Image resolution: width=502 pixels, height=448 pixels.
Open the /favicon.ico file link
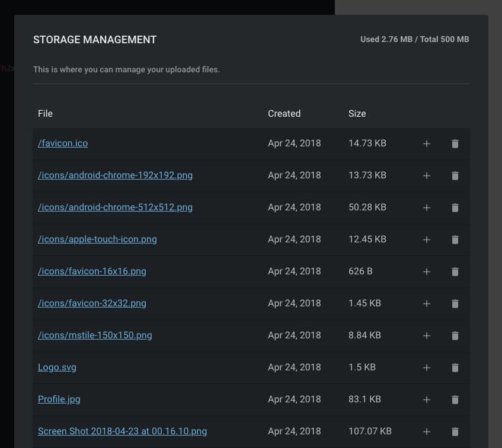(x=63, y=143)
